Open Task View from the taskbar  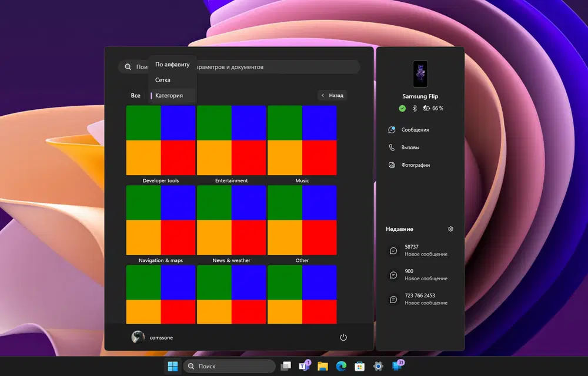pyautogui.click(x=286, y=366)
